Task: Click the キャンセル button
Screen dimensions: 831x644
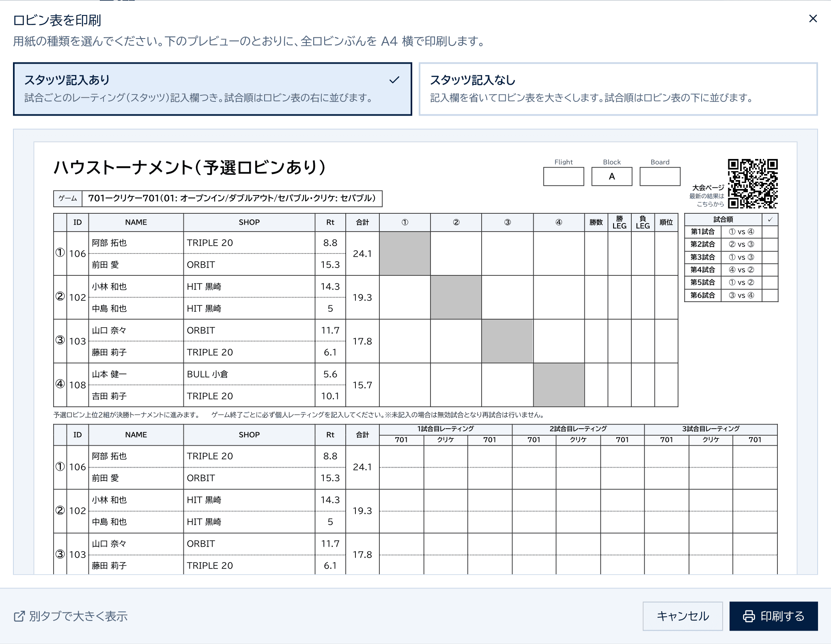Action: (682, 616)
